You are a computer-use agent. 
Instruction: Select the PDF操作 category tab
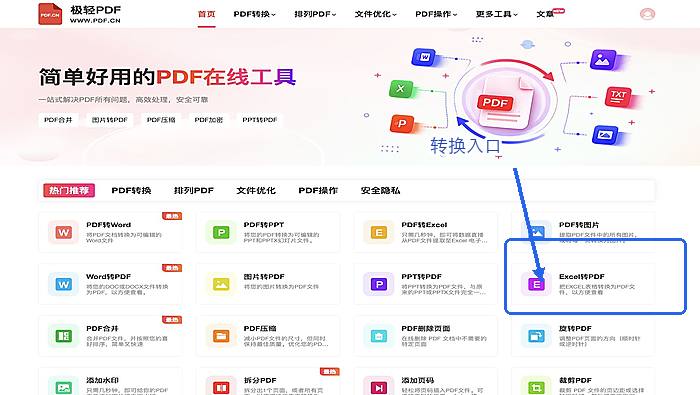318,191
